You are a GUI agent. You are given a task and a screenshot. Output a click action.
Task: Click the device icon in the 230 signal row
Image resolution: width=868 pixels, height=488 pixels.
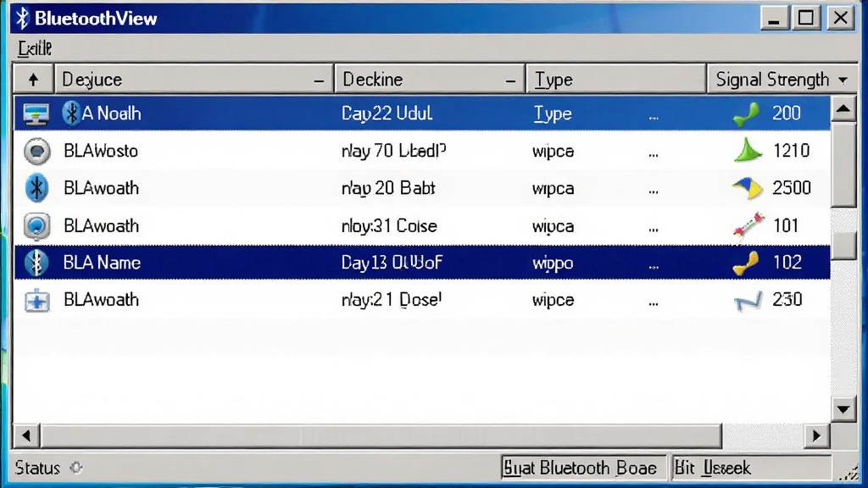click(x=37, y=301)
